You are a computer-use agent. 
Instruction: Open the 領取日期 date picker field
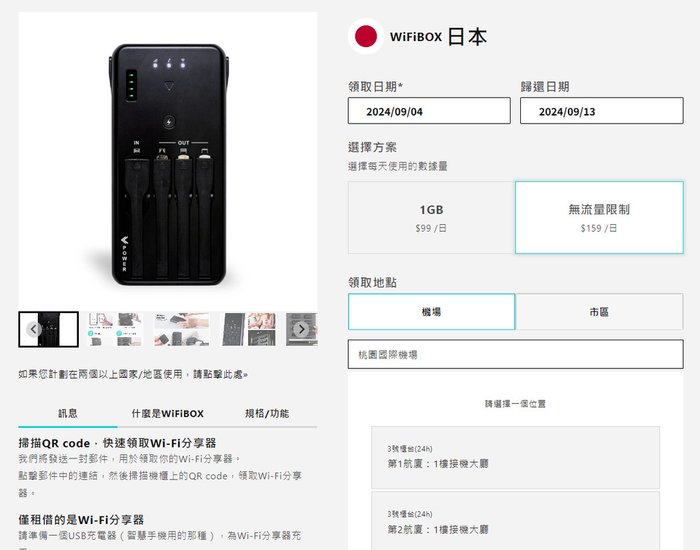pos(429,111)
